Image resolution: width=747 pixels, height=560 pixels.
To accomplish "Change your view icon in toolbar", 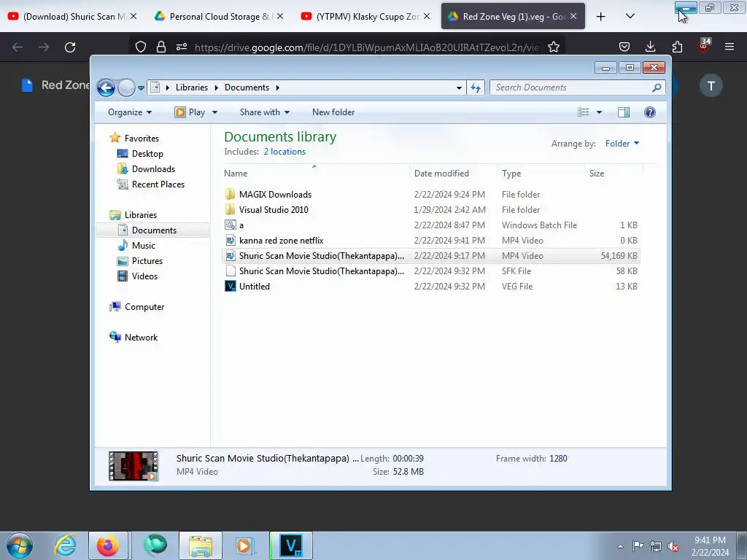I will [x=583, y=112].
